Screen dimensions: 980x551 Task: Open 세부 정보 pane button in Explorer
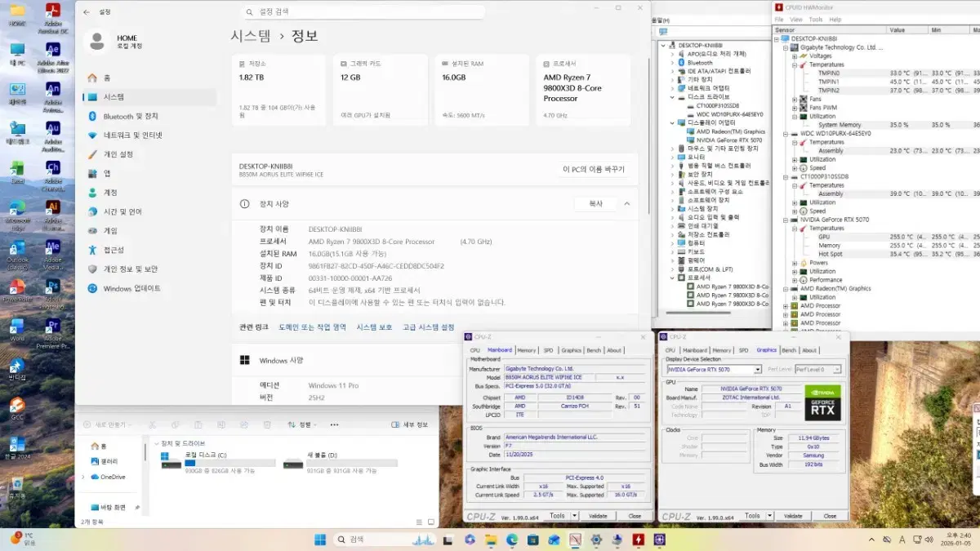[x=409, y=424]
